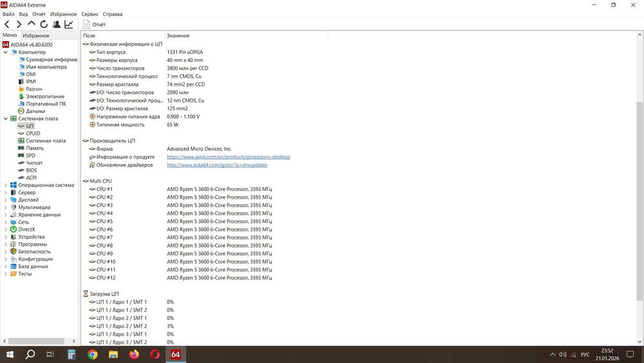Click the База данных database icon
The image size is (644, 363).
14,266
